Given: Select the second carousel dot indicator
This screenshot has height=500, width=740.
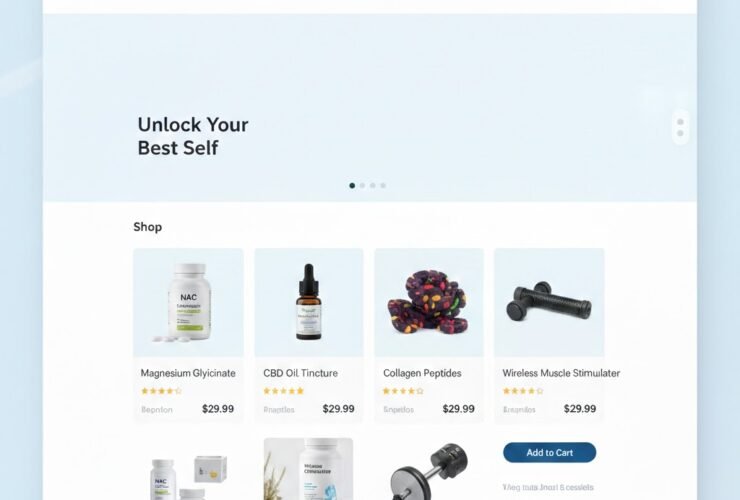Looking at the screenshot, I should [362, 186].
